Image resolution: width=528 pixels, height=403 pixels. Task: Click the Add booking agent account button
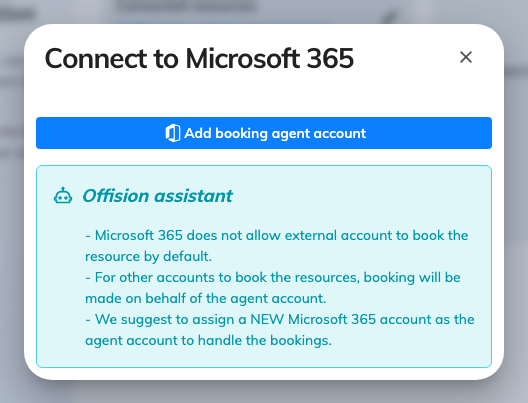click(264, 133)
